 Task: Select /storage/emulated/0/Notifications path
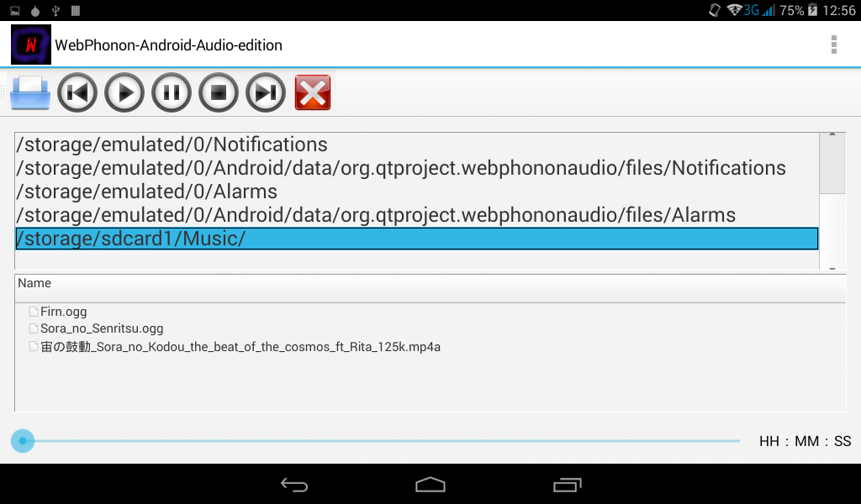click(417, 144)
